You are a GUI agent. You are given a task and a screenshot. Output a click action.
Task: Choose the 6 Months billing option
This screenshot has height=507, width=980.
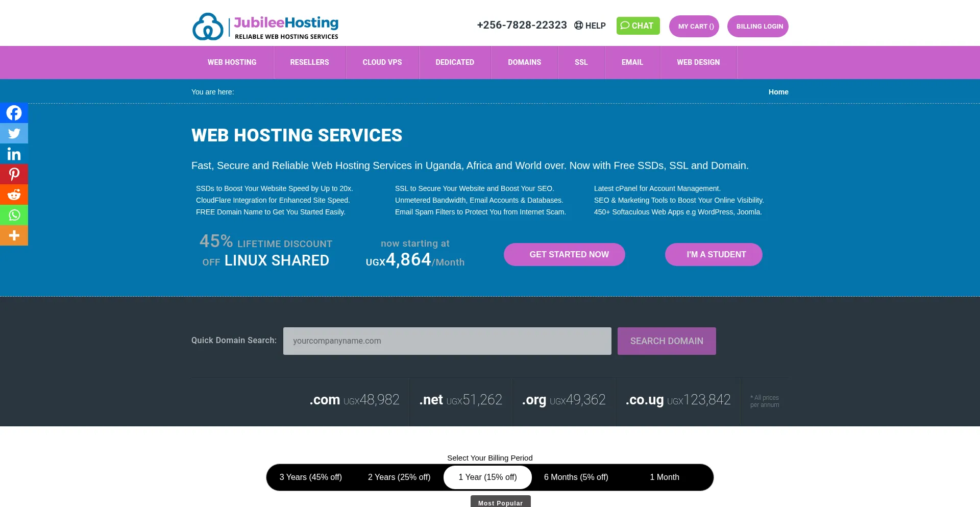point(576,477)
